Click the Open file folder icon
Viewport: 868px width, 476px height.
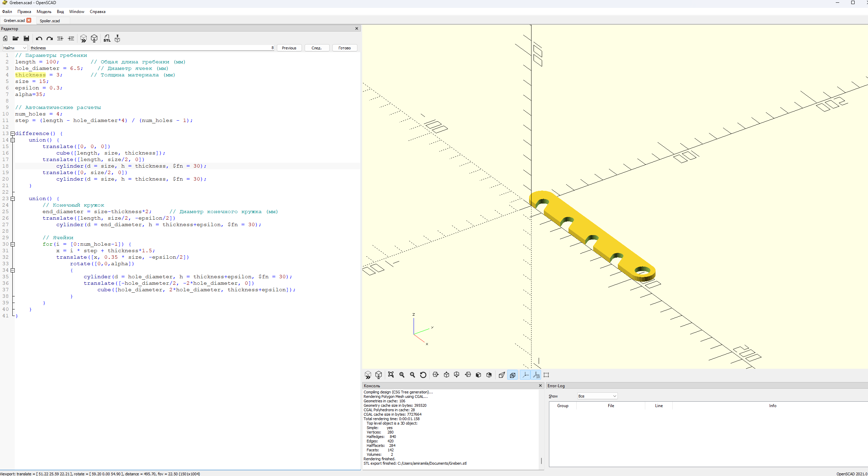(15, 38)
